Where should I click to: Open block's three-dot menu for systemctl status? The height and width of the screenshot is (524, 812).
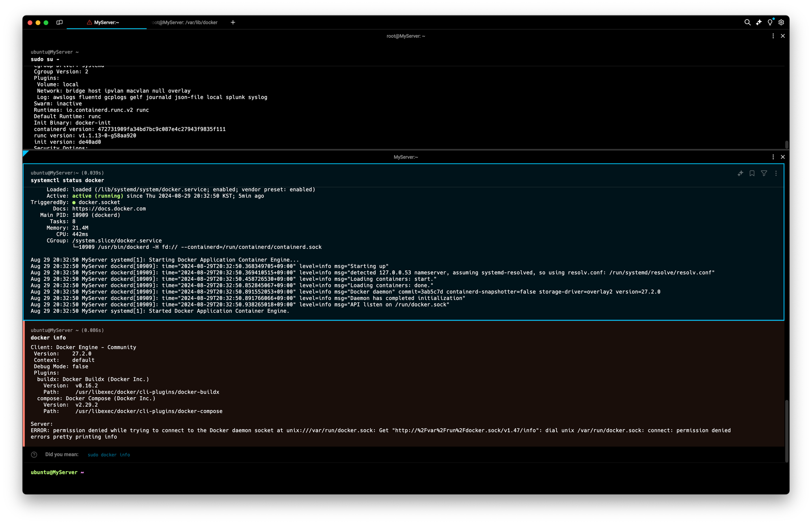coord(776,173)
